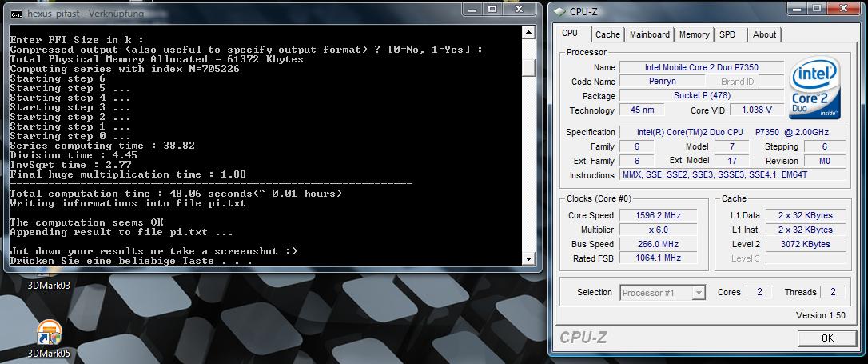Viewport: 868px width, 364px height.
Task: Maximize the hexus_pifast console window
Action: pyautogui.click(x=492, y=9)
